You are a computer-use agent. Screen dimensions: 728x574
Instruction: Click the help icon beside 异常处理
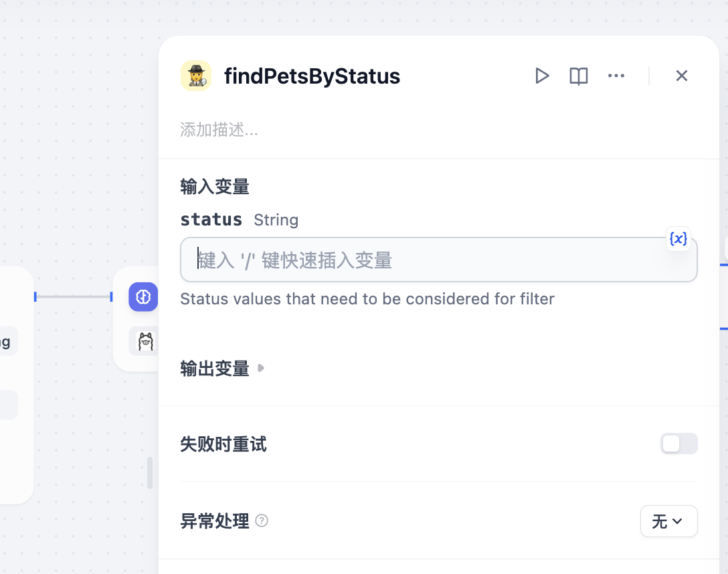tap(262, 520)
